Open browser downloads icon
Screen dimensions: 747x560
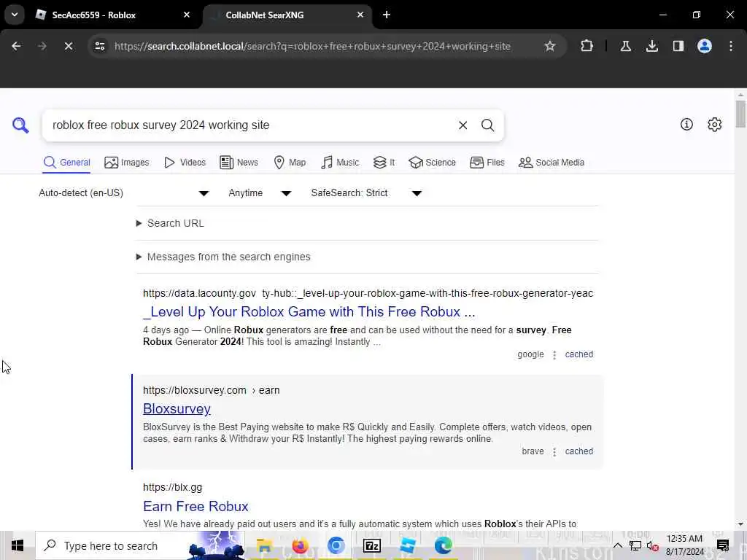click(x=651, y=46)
